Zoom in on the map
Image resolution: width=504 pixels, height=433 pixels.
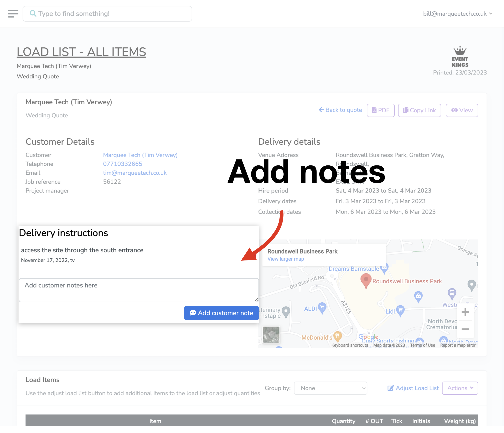click(x=465, y=312)
